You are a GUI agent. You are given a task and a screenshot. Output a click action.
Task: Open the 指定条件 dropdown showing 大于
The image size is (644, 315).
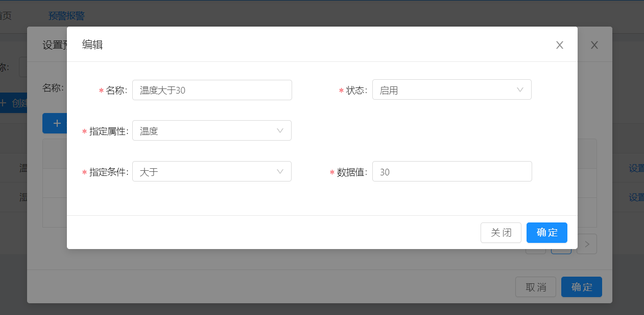[x=212, y=171]
